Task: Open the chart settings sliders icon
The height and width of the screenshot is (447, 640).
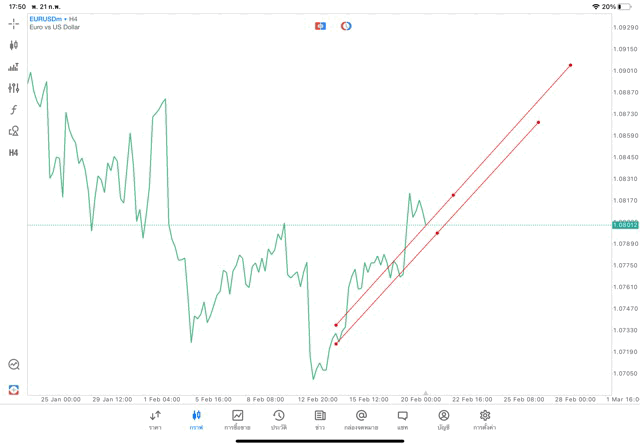Action: [x=14, y=88]
